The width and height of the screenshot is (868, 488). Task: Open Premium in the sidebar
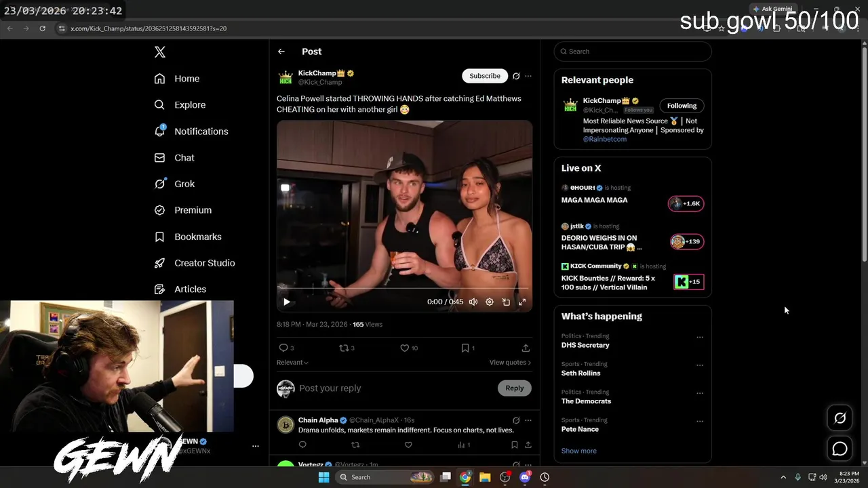[183, 210]
